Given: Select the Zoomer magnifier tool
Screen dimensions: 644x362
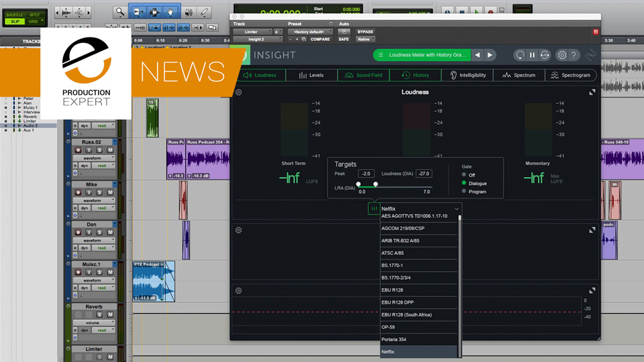Looking at the screenshot, I should (120, 12).
